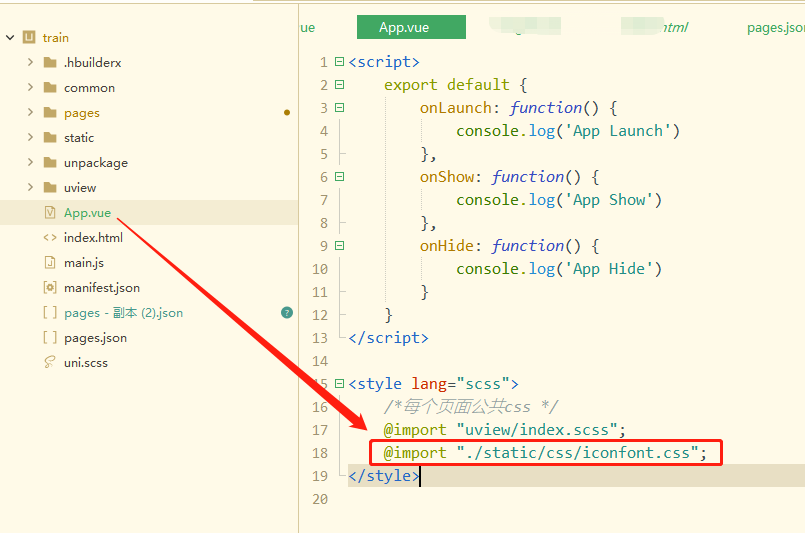Click the pages.json bracket icon
The image size is (805, 533).
point(50,337)
